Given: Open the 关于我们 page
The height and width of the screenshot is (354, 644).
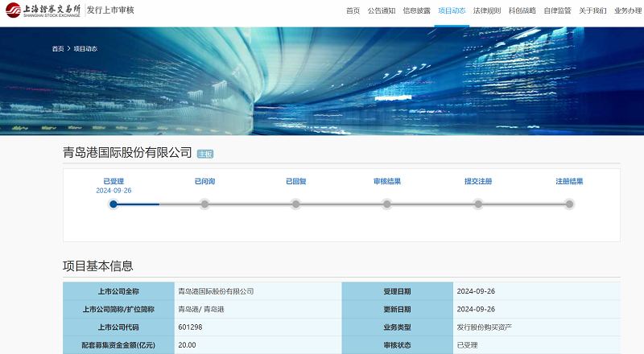Looking at the screenshot, I should point(592,10).
